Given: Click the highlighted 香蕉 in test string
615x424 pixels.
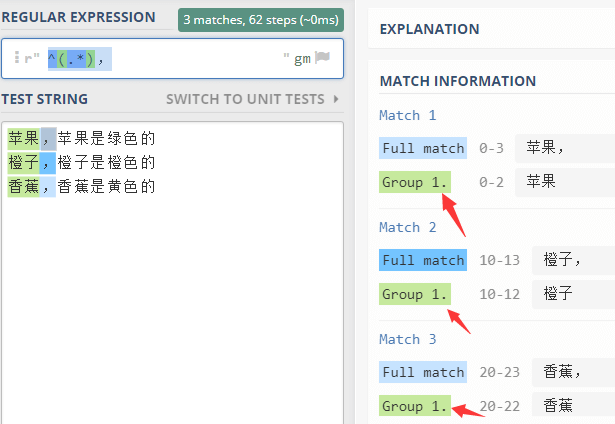Looking at the screenshot, I should pos(24,186).
